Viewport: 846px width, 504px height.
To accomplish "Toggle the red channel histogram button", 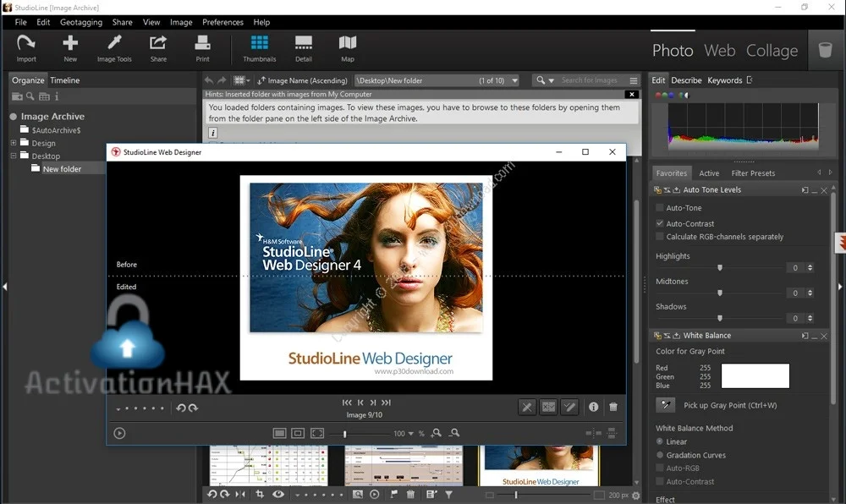I will tap(657, 96).
